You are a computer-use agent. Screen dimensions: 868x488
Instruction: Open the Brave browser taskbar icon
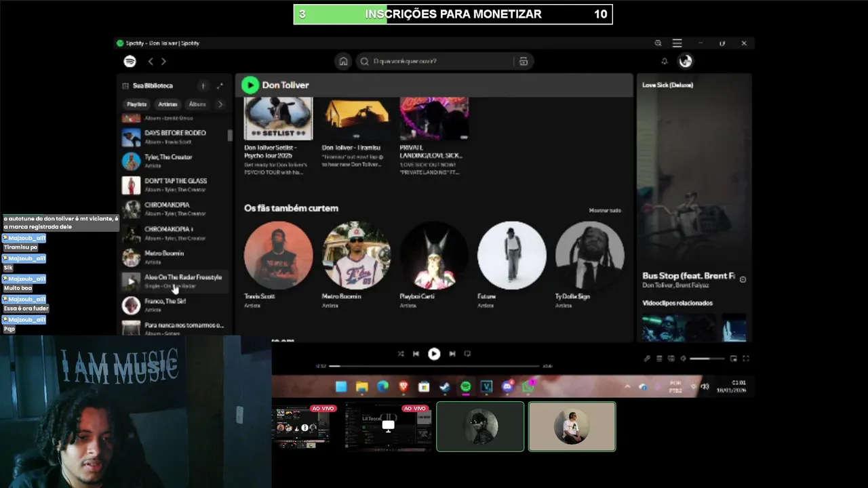403,386
